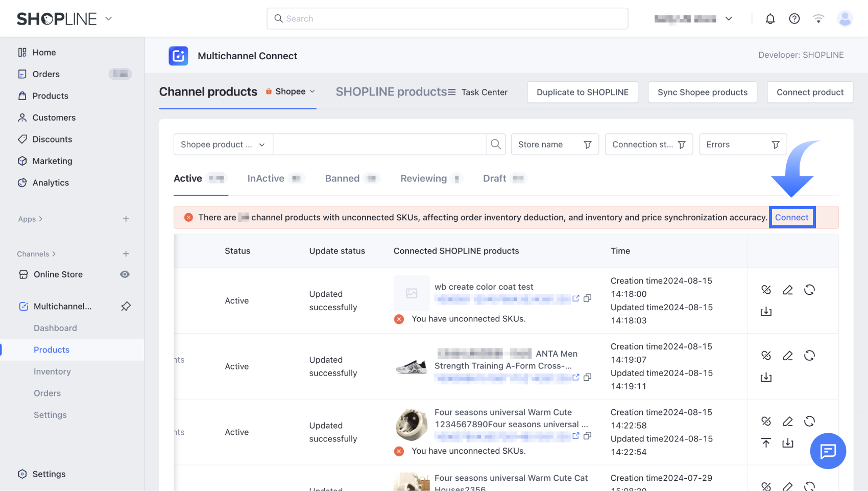The height and width of the screenshot is (491, 868).
Task: Open the Shopee channel dropdown
Action: coord(291,91)
